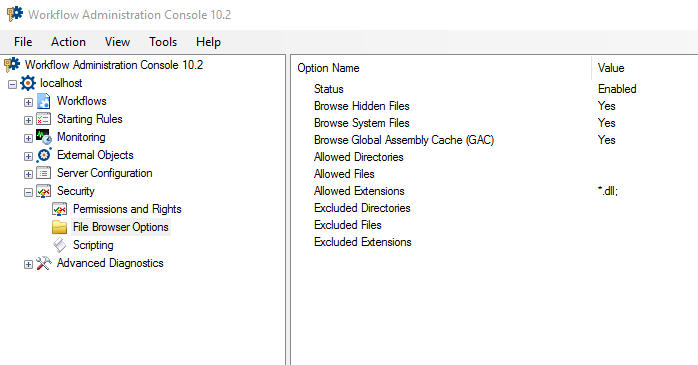Open the Help menu
The height and width of the screenshot is (365, 698).
pos(208,42)
